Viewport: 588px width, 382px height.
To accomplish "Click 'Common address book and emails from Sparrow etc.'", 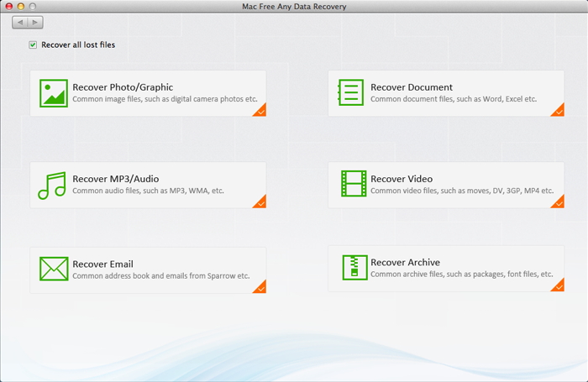I will coord(161,276).
